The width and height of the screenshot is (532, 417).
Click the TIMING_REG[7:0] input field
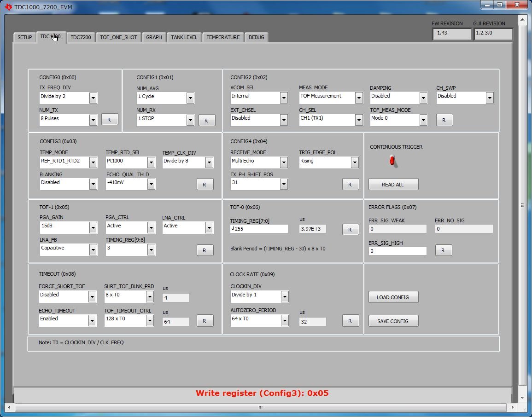click(x=259, y=229)
